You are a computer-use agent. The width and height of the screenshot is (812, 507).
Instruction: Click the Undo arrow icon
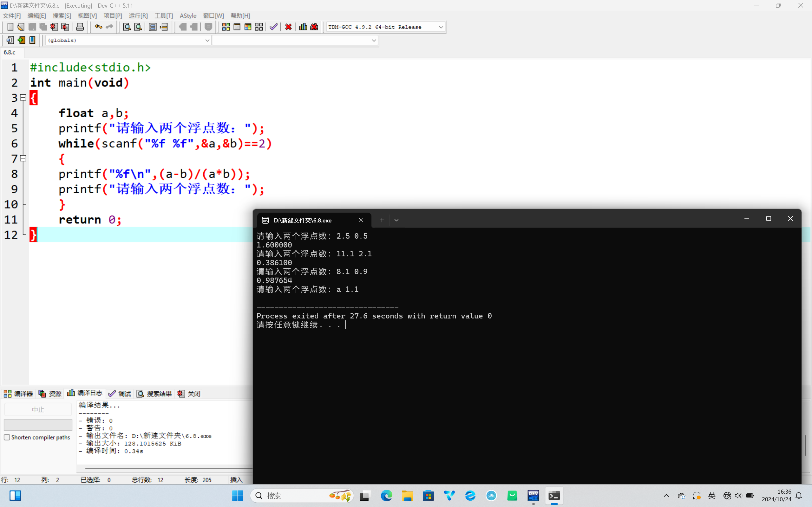pos(98,27)
